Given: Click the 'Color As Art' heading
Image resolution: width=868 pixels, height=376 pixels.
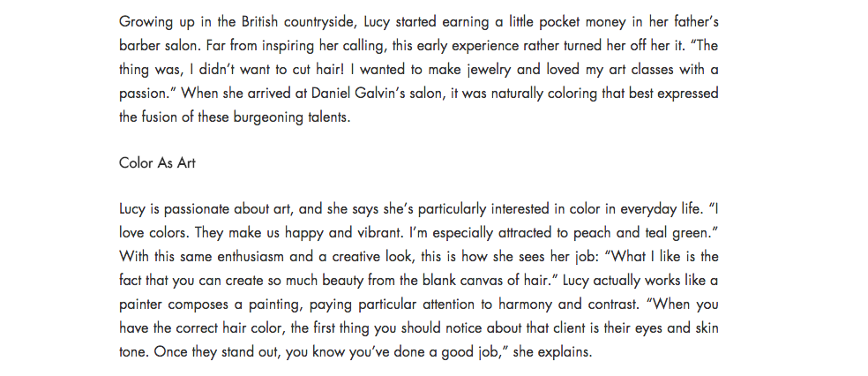Looking at the screenshot, I should [x=157, y=163].
